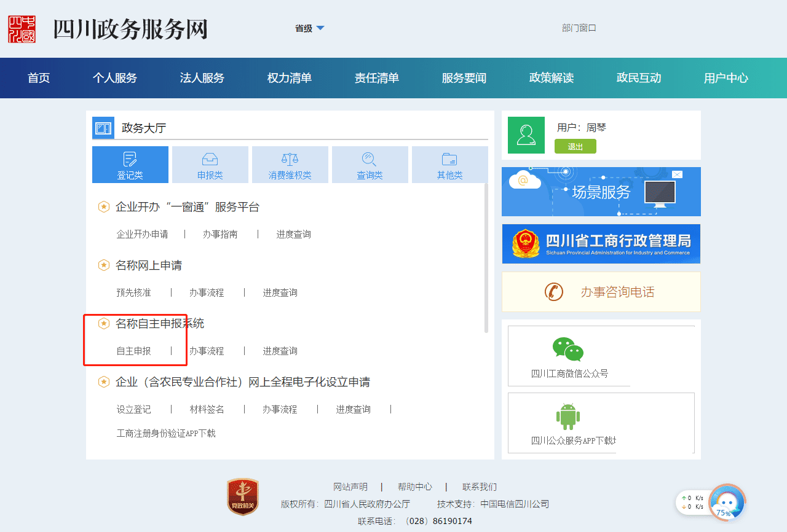
Task: Switch to the 政策解读 tab
Action: [x=551, y=78]
